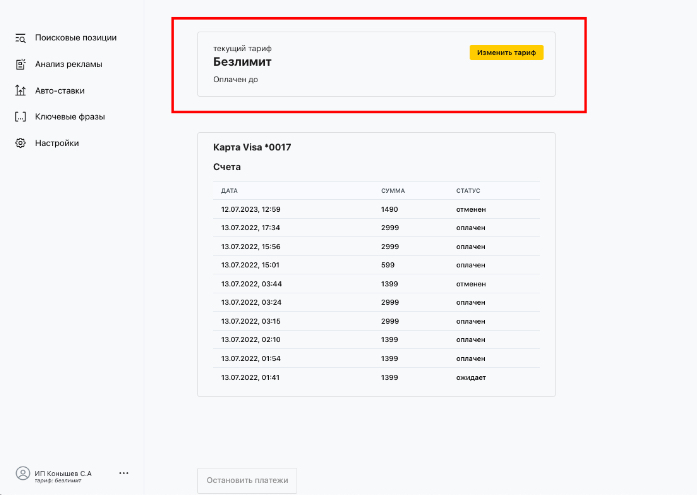
Task: Click the ДАТА column header
Action: [229, 191]
